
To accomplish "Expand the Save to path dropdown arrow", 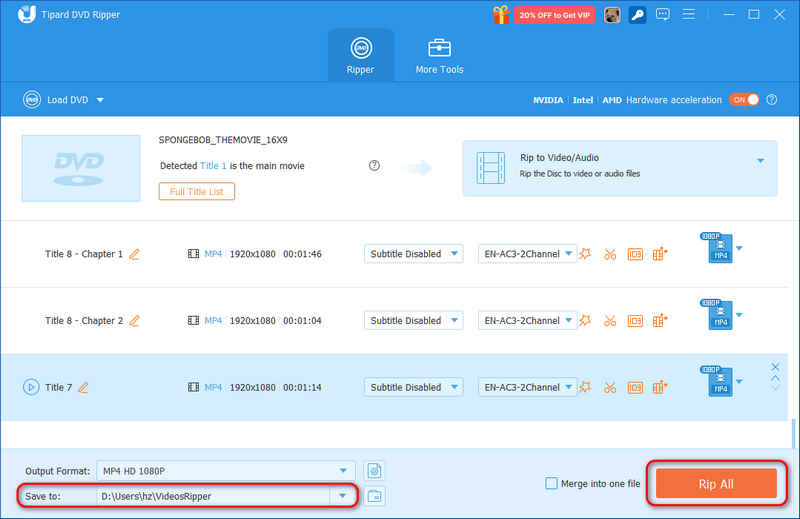I will tap(342, 496).
